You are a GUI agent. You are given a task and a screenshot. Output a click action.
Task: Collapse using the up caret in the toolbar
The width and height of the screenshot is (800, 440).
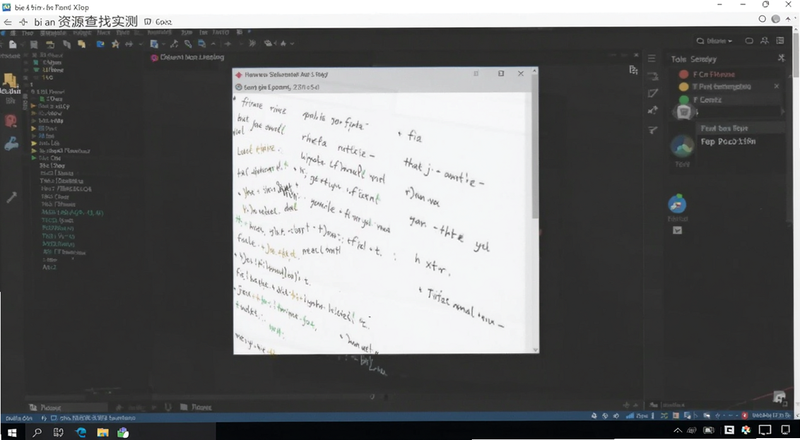click(x=213, y=44)
